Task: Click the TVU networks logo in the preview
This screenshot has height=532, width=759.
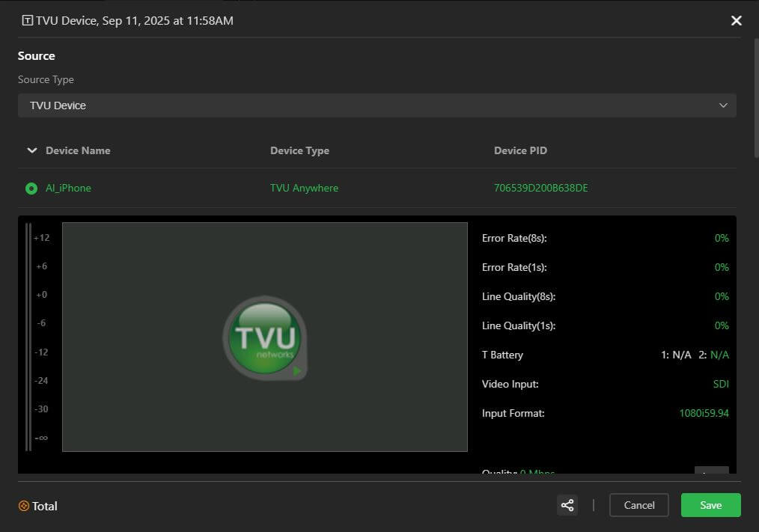Action: 264,338
